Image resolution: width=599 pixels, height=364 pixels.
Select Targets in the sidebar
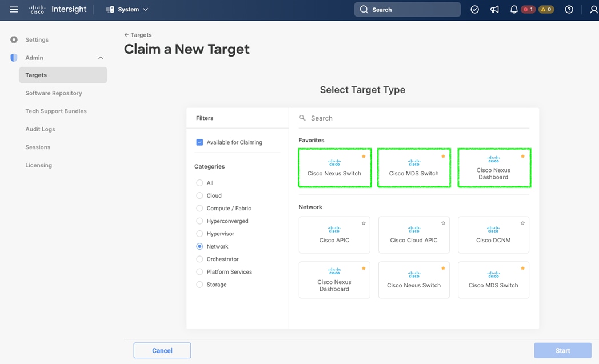tap(63, 75)
